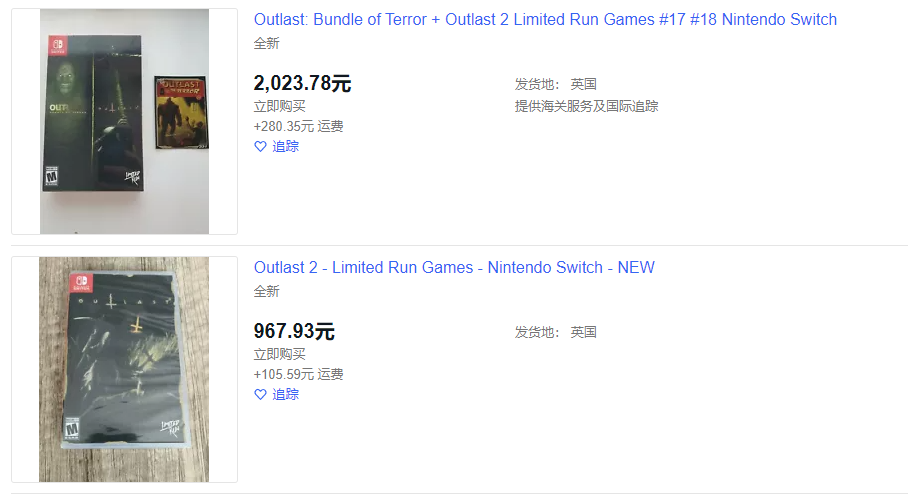Open the Outlast 2 Switch case product photo
923x497 pixels.
point(124,369)
